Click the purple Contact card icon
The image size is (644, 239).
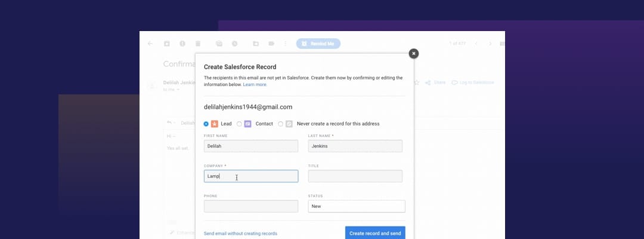point(247,124)
